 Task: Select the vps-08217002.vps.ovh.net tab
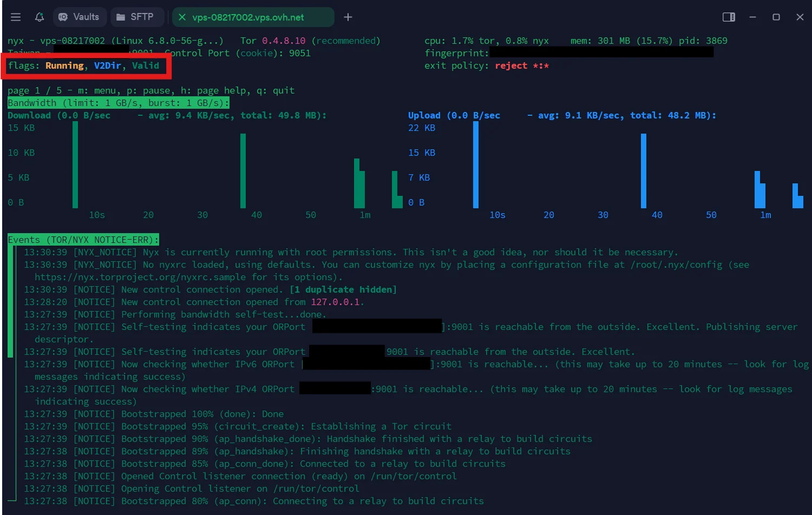coord(248,17)
